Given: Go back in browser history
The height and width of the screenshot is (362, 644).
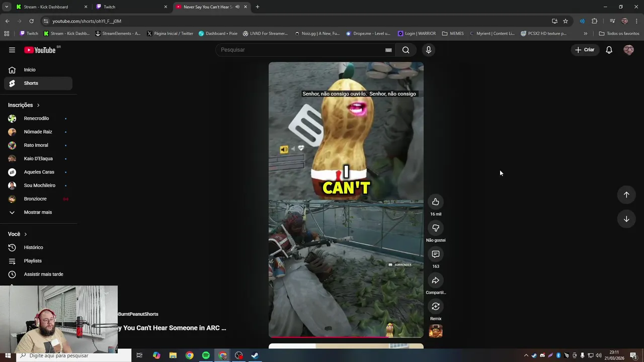Looking at the screenshot, I should [7, 21].
